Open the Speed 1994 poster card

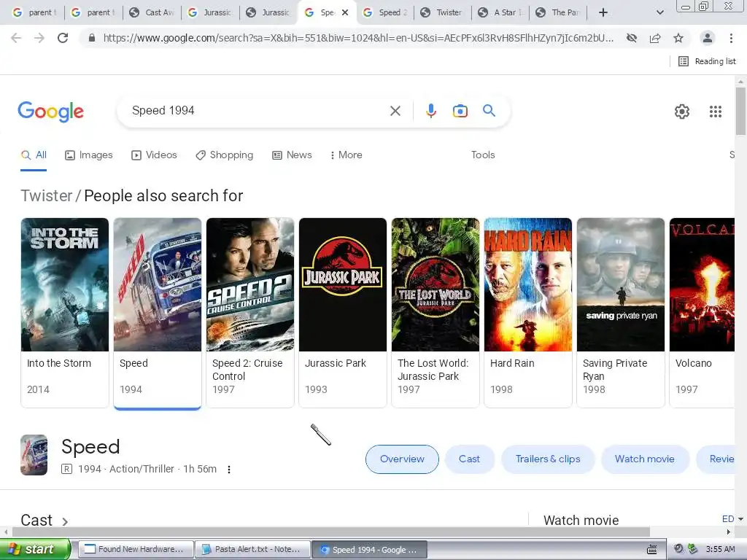point(158,312)
